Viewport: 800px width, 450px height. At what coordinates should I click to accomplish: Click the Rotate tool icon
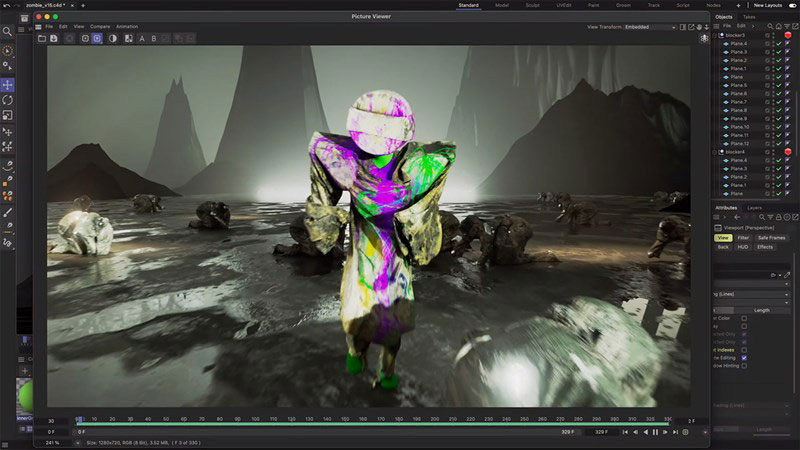pos(8,100)
